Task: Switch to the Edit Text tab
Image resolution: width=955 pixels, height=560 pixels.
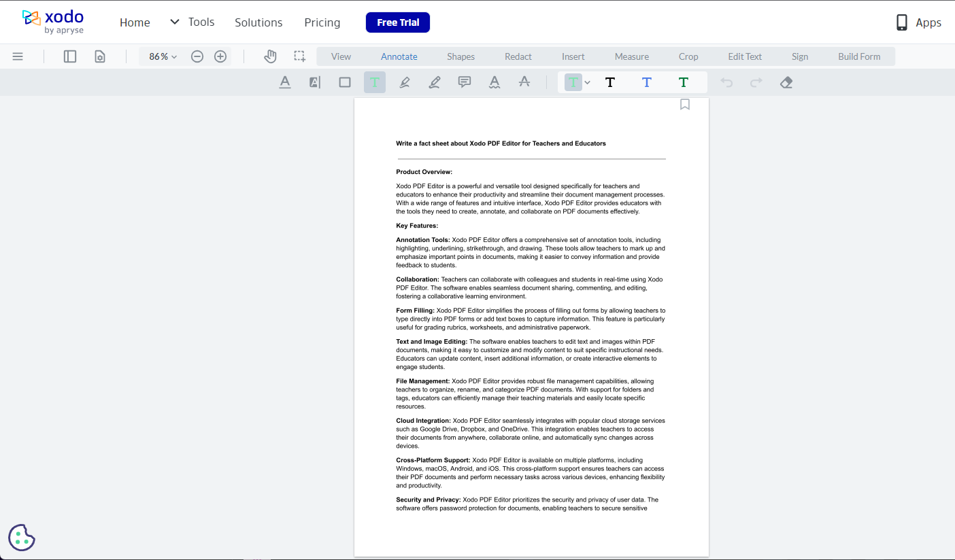Action: point(745,56)
